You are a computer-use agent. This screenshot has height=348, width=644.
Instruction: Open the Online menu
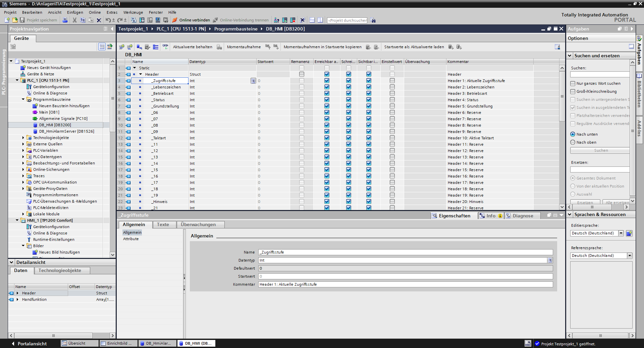click(x=95, y=12)
